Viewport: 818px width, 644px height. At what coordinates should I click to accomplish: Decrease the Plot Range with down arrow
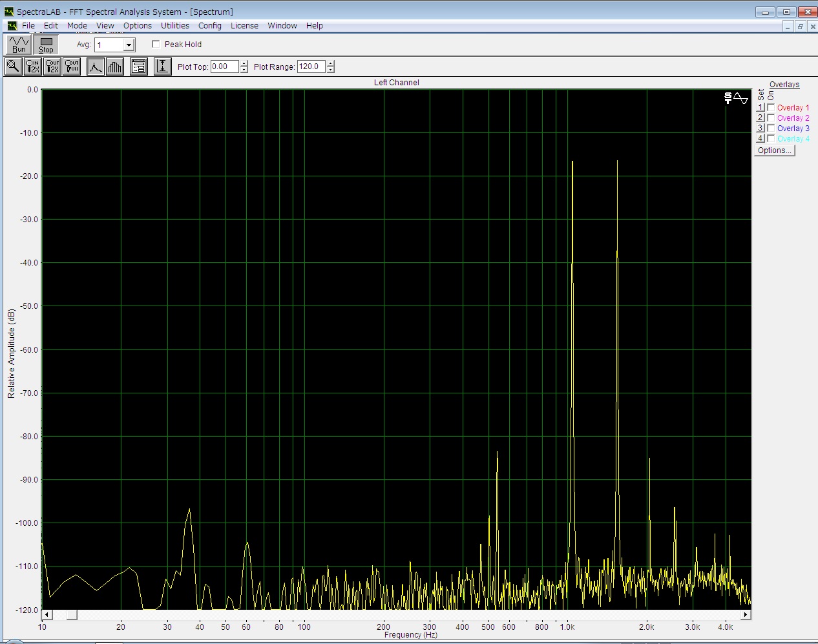[331, 70]
